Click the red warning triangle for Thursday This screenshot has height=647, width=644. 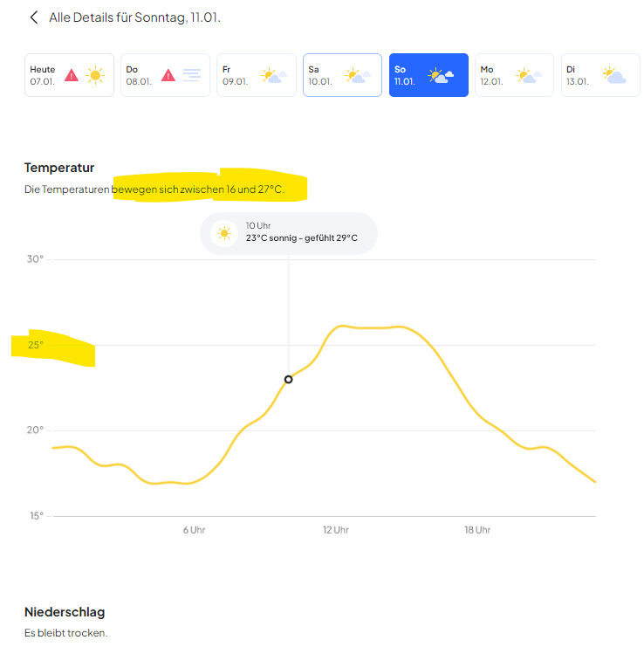(x=168, y=75)
